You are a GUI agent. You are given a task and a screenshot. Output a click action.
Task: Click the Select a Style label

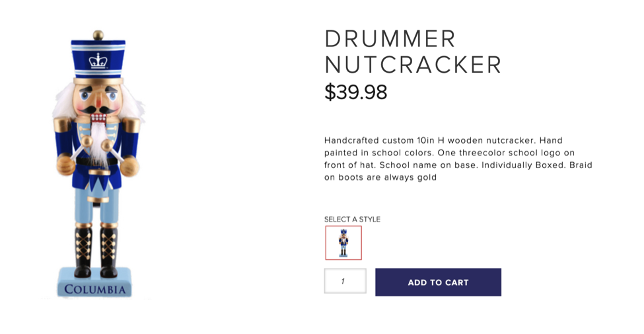[x=352, y=220]
